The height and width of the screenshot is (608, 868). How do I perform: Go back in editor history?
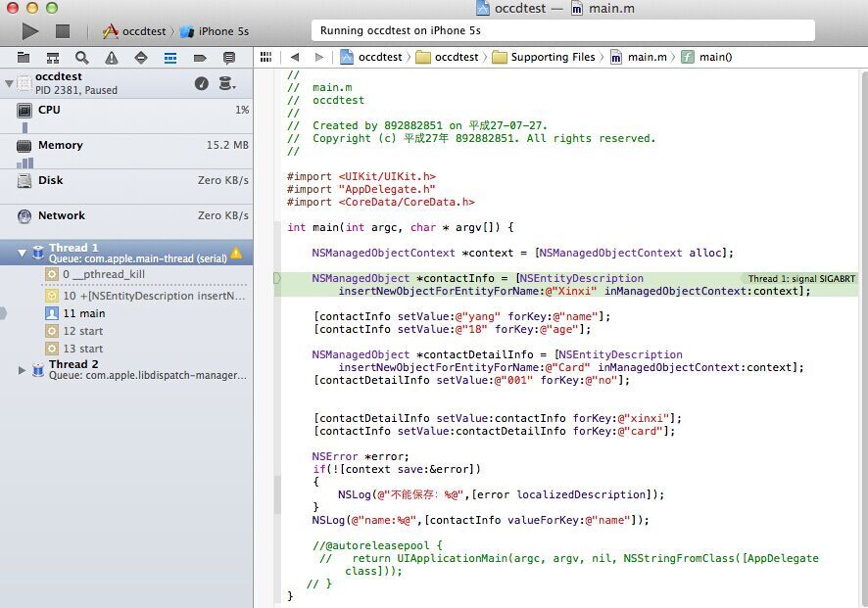pos(295,57)
